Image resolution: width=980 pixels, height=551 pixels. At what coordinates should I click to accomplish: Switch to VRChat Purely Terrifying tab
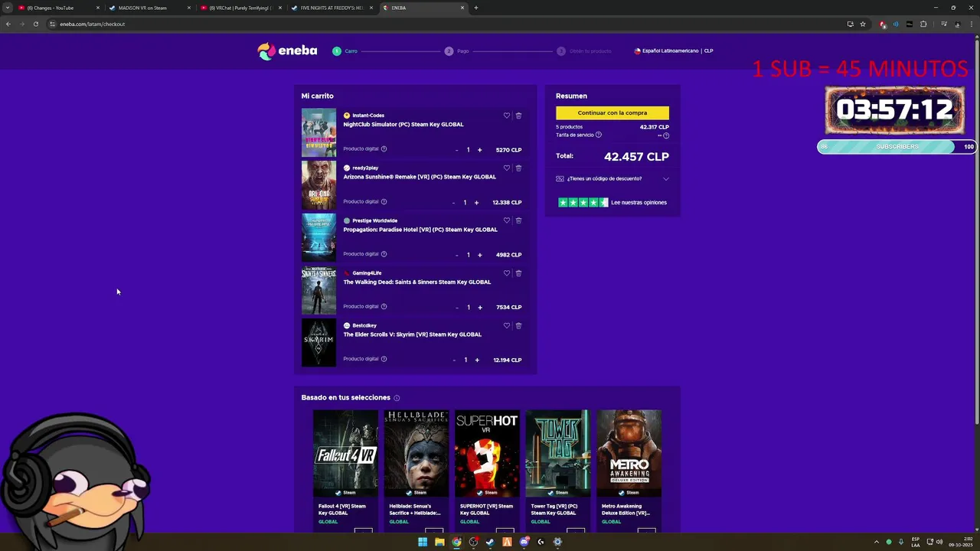tap(240, 8)
